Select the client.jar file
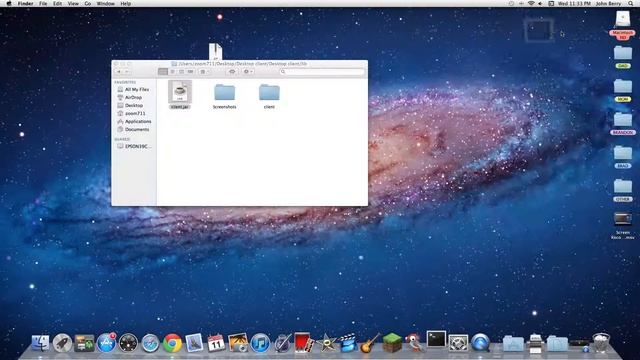This screenshot has height=360, width=640. pos(180,95)
